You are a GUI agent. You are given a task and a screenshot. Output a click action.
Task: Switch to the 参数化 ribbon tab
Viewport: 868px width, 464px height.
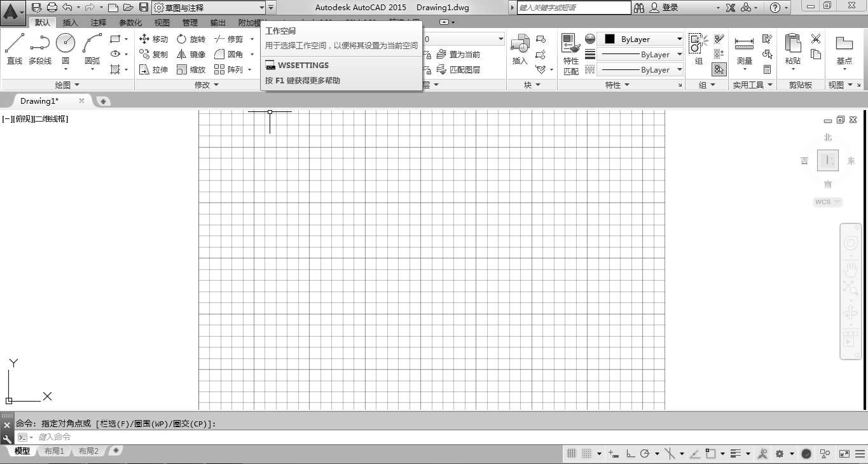130,22
